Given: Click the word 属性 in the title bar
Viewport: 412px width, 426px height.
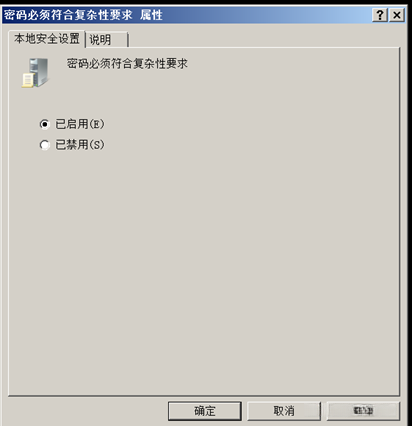Looking at the screenshot, I should click(151, 15).
